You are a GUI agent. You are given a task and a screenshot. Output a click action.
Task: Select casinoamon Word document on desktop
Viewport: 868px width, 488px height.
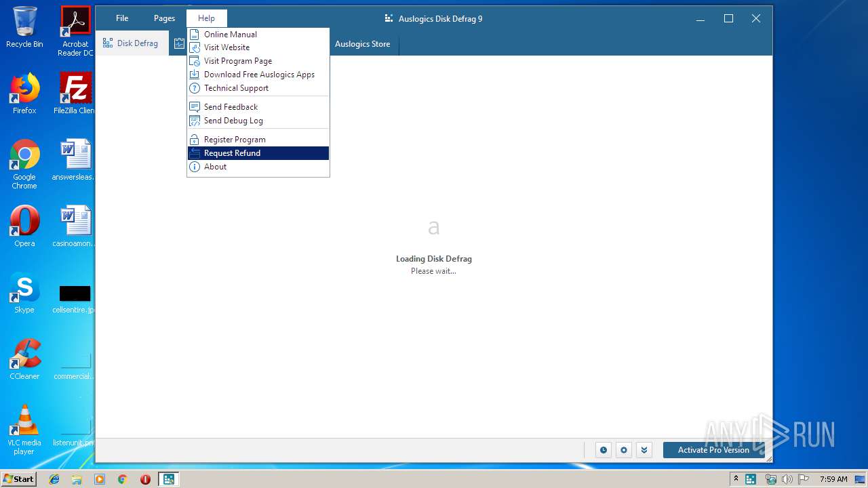[x=75, y=226]
